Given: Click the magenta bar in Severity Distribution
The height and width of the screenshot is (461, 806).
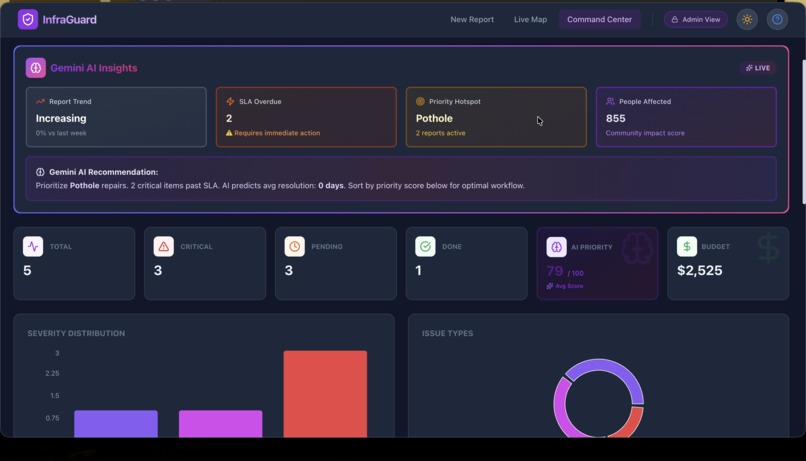Looking at the screenshot, I should (221, 423).
